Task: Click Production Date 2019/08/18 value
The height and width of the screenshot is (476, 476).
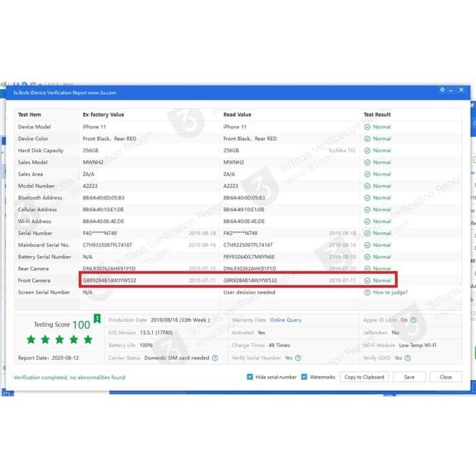Action: point(180,320)
